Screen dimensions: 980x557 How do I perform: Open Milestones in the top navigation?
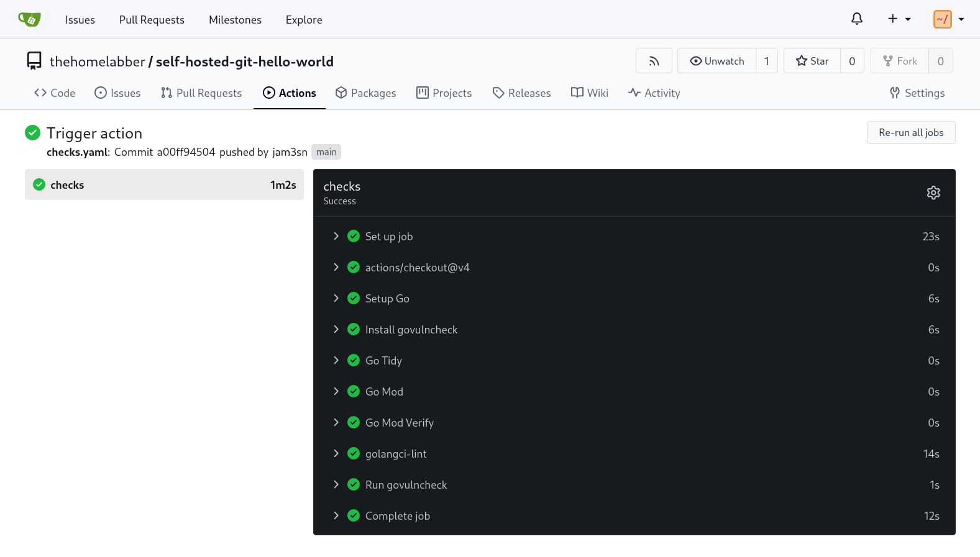pyautogui.click(x=235, y=20)
